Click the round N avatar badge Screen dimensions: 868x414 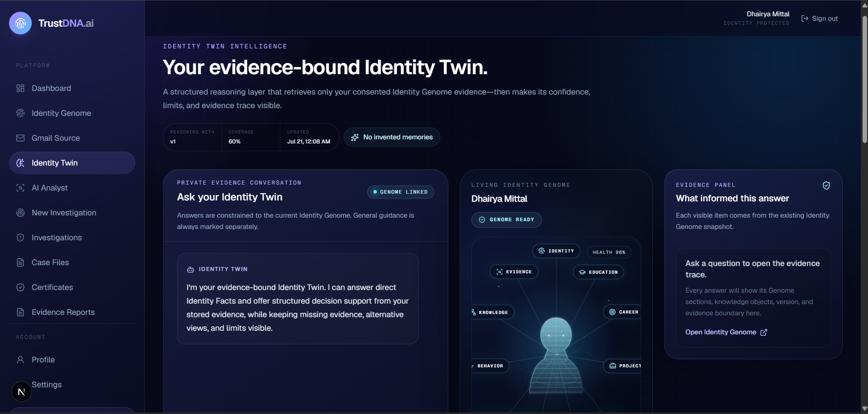click(x=21, y=392)
